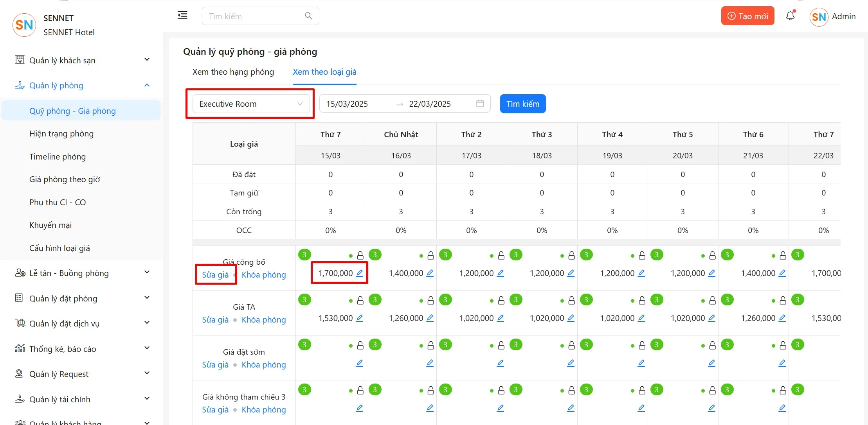Screen dimensions: 868x425
Task: Collapse sidebar with the menu fold icon
Action: click(182, 16)
